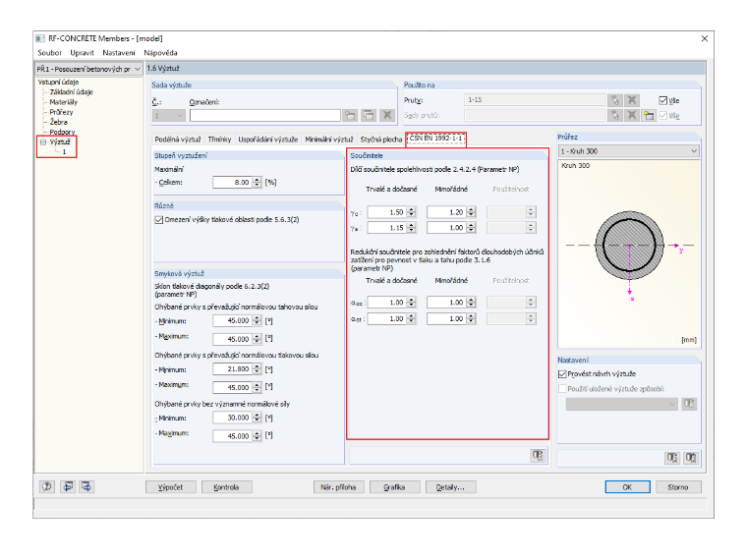Select Podpory in tree
The image size is (747, 560).
tap(62, 132)
